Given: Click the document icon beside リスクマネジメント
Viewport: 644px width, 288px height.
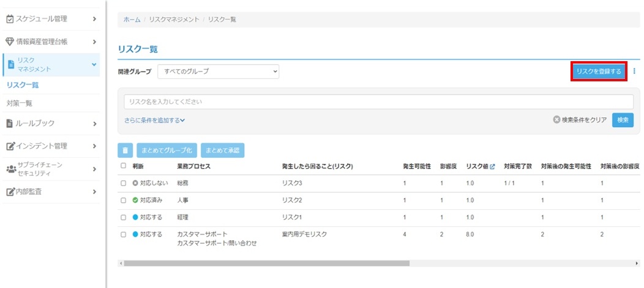Looking at the screenshot, I should point(11,65).
